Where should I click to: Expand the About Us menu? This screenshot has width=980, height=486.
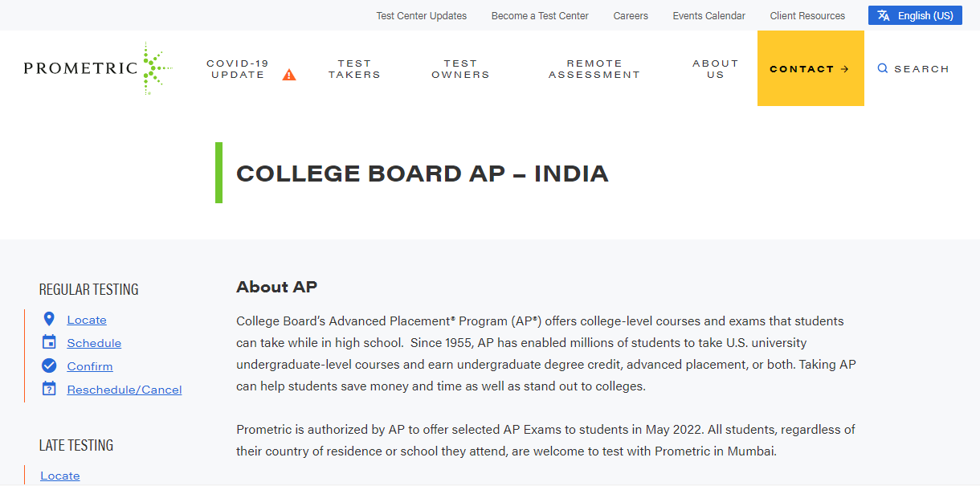tap(716, 69)
